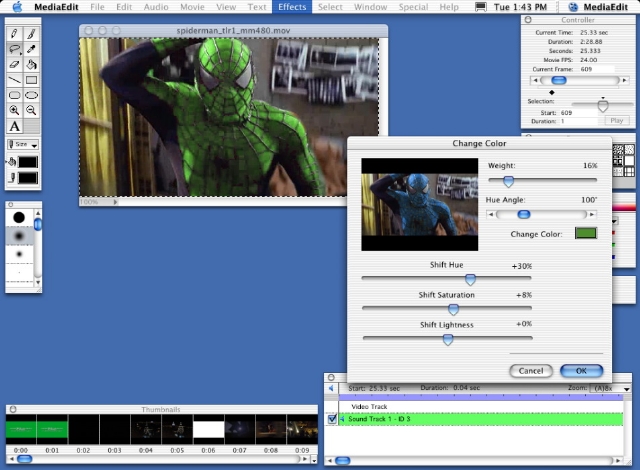
Task: Select the Line tool
Action: pyautogui.click(x=14, y=80)
